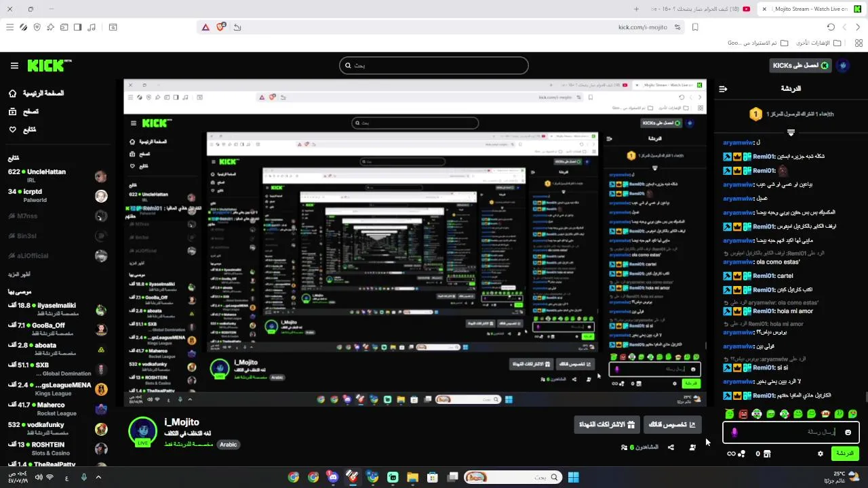Viewport: 868px width, 488px height.
Task: Expand the pinned gift leaderboard chevron
Action: [791, 132]
